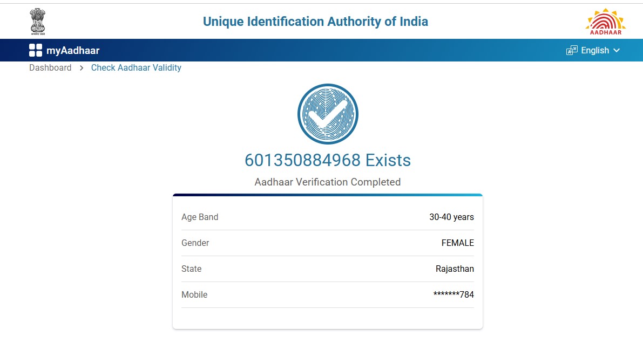Expand the English language dropdown
643x364 pixels.
[595, 51]
